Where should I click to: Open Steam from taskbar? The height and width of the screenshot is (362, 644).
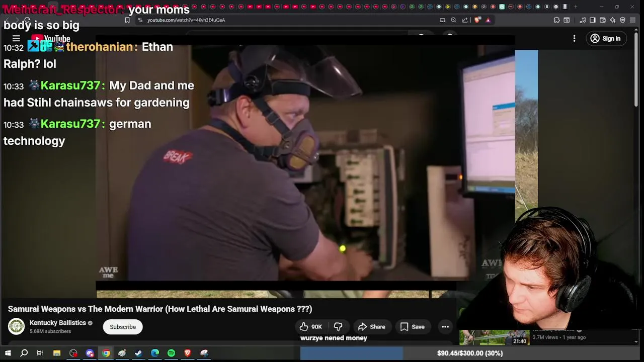(138, 353)
